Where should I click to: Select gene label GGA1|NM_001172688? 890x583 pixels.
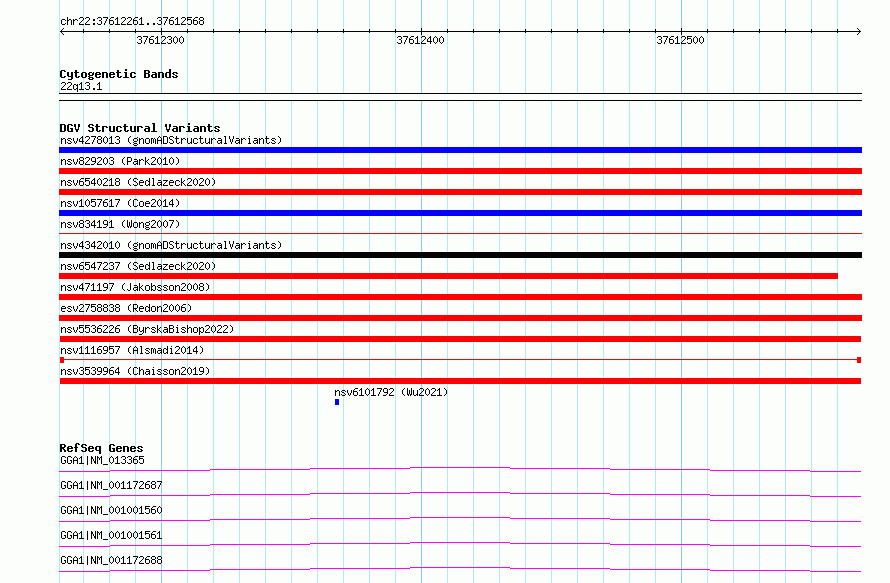111,560
